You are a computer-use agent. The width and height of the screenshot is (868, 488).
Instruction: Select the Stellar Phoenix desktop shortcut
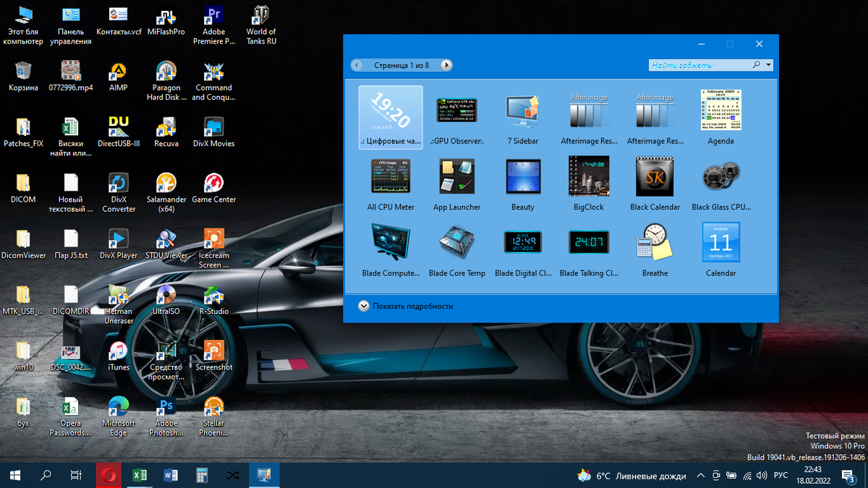214,416
